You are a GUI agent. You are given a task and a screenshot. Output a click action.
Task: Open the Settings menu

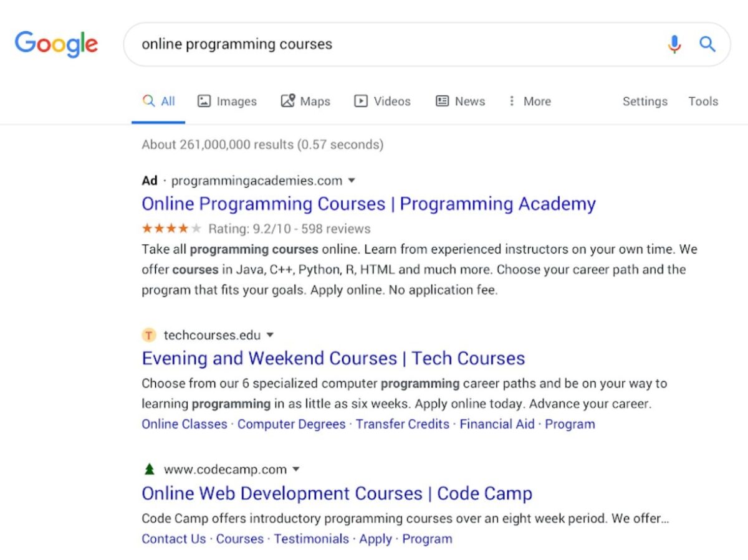pos(645,102)
